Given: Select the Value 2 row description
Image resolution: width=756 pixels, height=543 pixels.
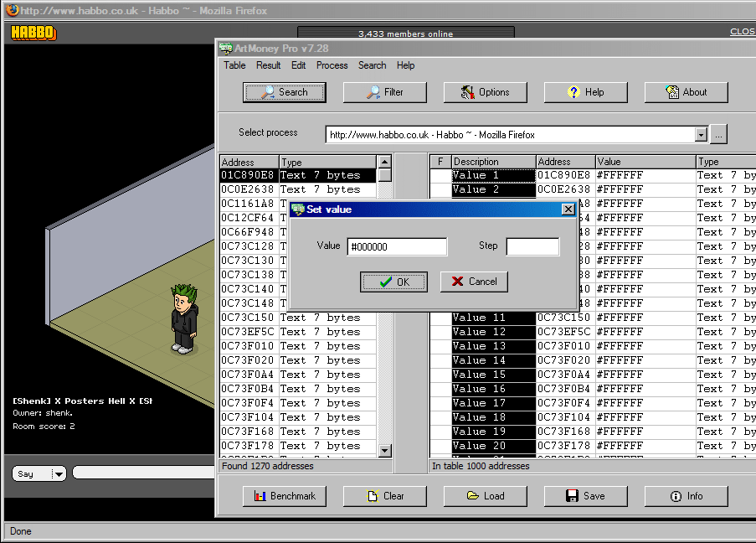Looking at the screenshot, I should pyautogui.click(x=494, y=189).
